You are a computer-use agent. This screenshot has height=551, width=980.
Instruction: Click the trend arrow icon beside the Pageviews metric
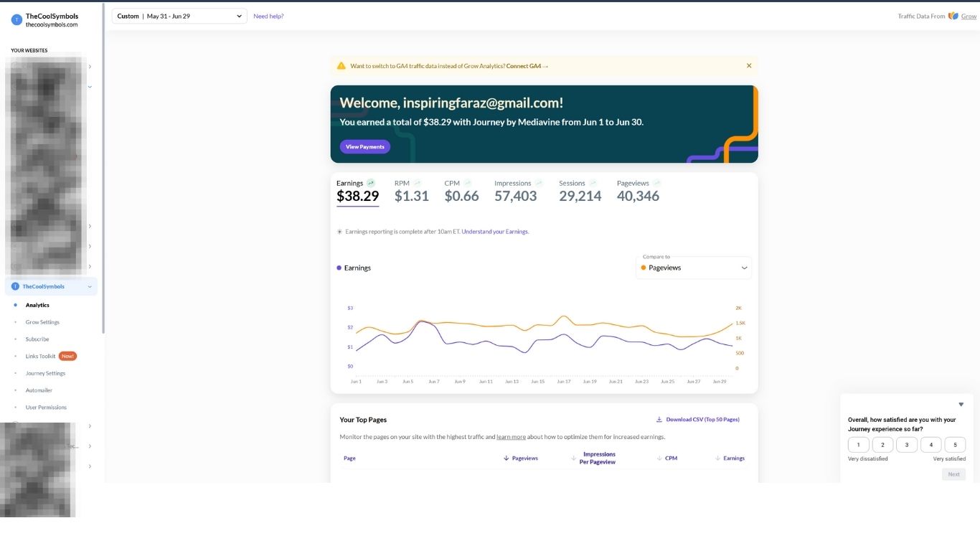656,183
